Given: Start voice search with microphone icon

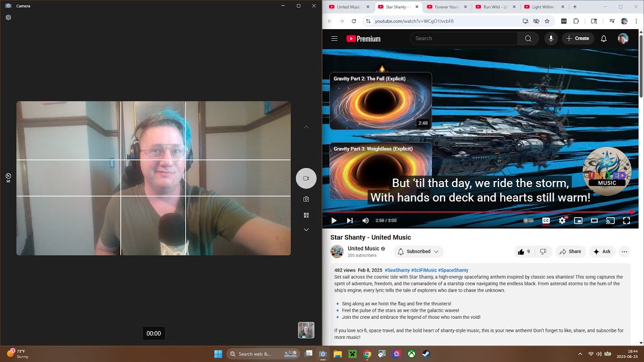Looking at the screenshot, I should coord(551,38).
